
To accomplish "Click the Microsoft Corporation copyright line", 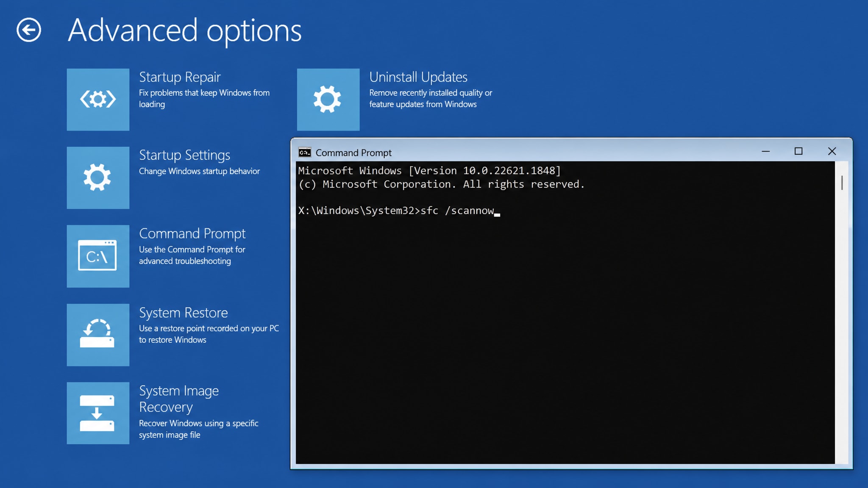I will click(441, 184).
